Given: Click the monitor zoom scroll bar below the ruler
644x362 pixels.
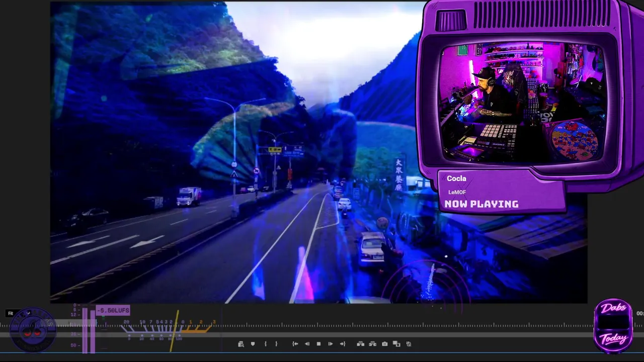Looking at the screenshot, I should pyautogui.click(x=322, y=334).
